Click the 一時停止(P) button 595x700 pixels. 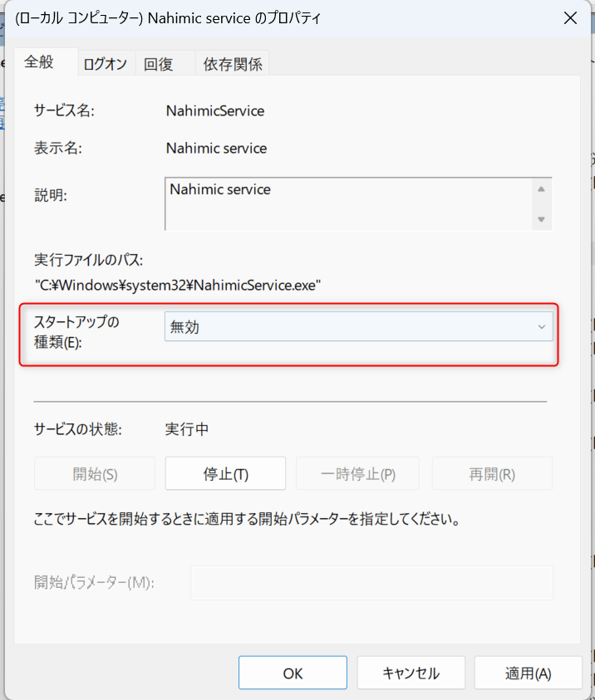pyautogui.click(x=358, y=473)
